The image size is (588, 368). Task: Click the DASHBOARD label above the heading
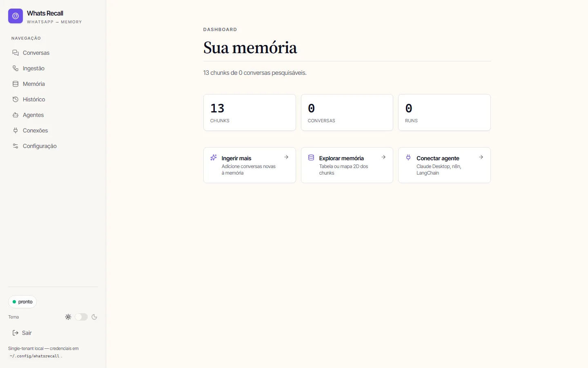(x=220, y=29)
